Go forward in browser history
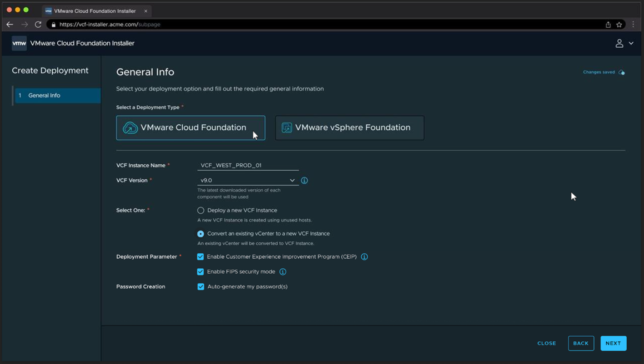The height and width of the screenshot is (364, 644). (25, 25)
